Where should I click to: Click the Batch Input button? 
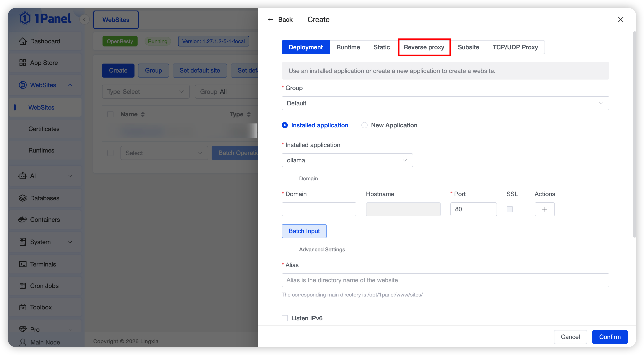click(x=304, y=231)
